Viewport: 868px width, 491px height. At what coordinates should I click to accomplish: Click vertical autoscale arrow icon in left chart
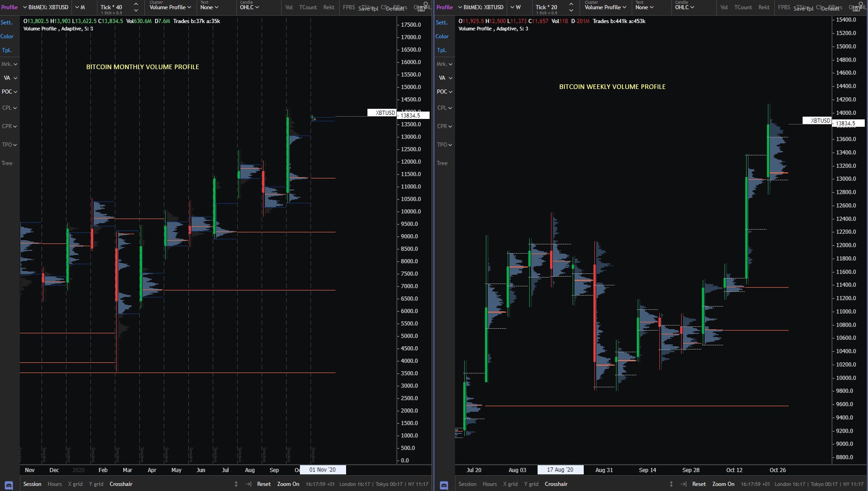point(236,484)
